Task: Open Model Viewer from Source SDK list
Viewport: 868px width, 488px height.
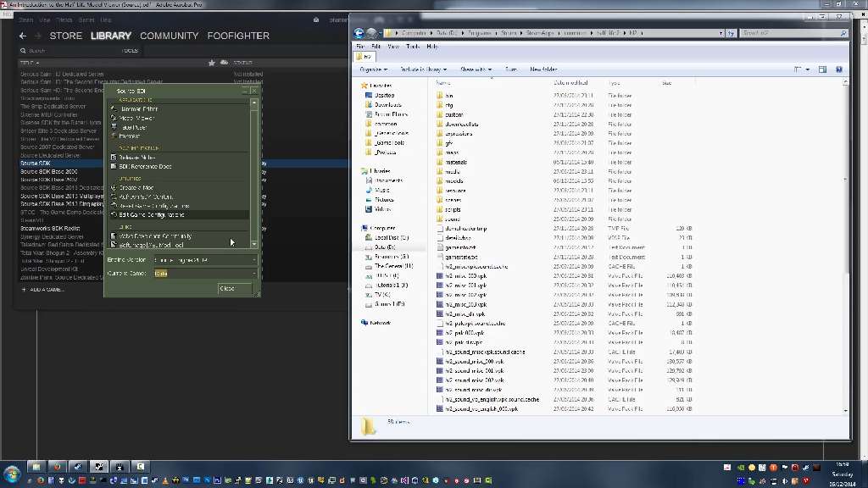Action: click(x=136, y=118)
